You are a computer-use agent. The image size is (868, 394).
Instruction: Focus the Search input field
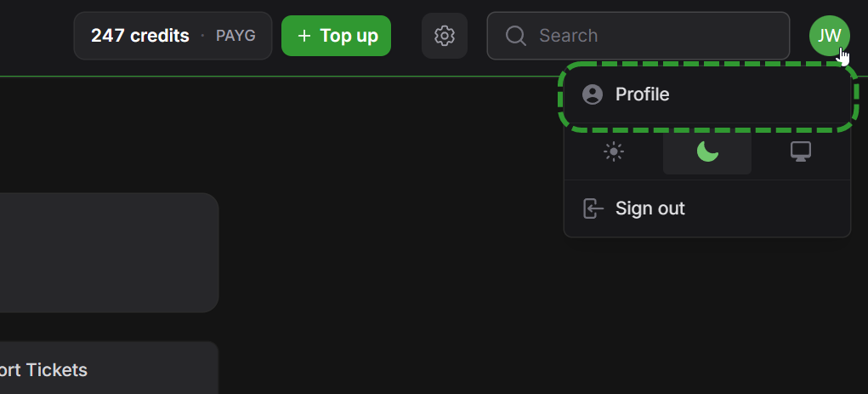pos(638,36)
